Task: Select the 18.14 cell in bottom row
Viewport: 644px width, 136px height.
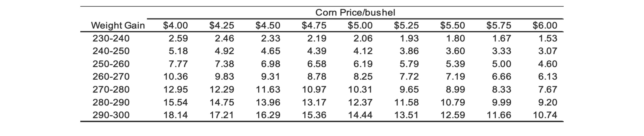Action: click(176, 115)
